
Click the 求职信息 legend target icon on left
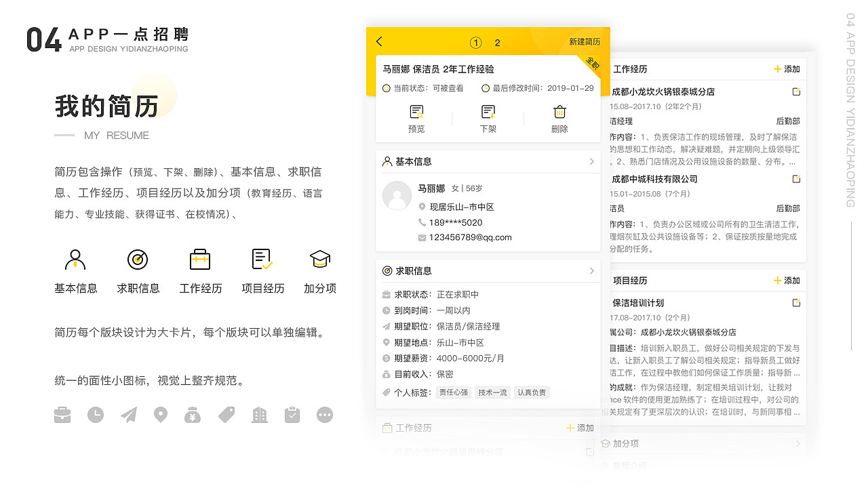pos(138,260)
